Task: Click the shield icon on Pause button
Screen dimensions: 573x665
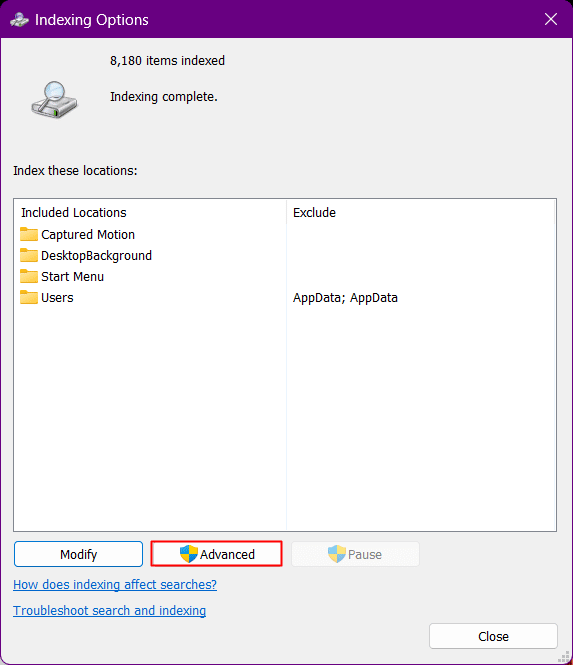Action: (x=337, y=554)
